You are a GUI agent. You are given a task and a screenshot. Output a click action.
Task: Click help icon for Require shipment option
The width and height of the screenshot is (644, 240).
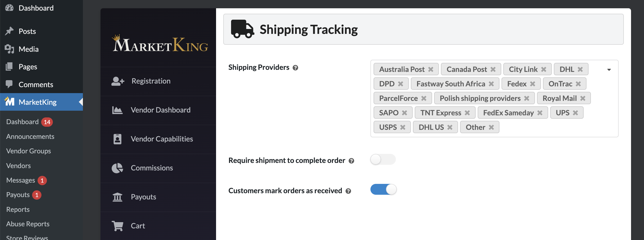pyautogui.click(x=351, y=161)
